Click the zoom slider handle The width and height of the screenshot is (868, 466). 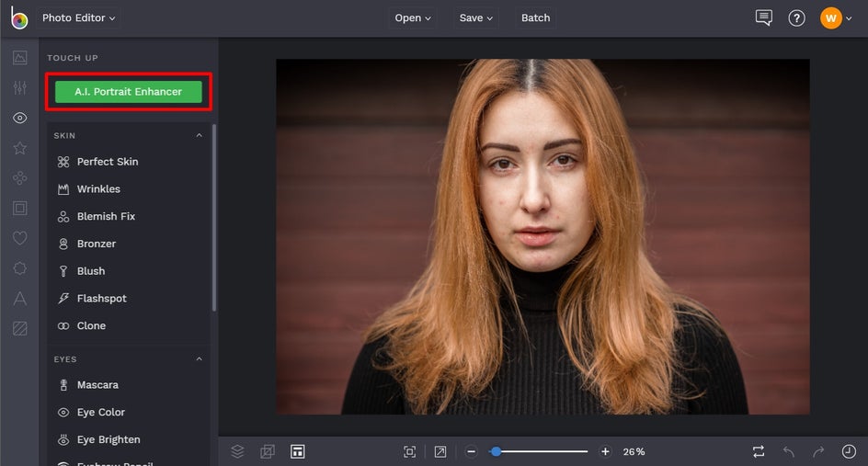pyautogui.click(x=496, y=451)
